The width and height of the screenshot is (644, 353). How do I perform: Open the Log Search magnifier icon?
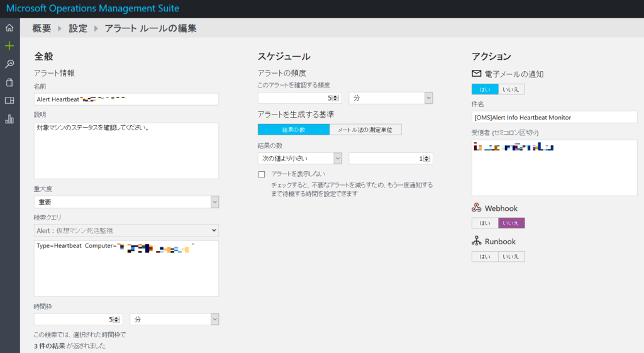tap(9, 64)
